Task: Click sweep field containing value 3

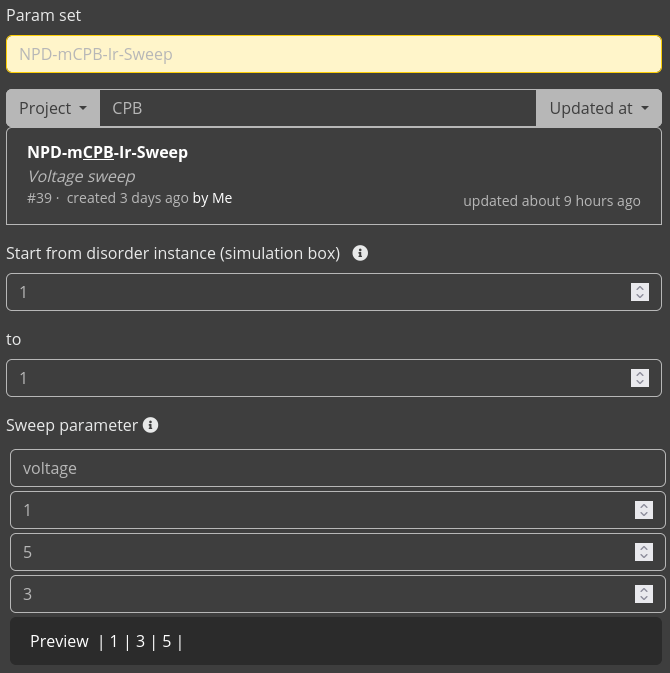Action: [320, 594]
